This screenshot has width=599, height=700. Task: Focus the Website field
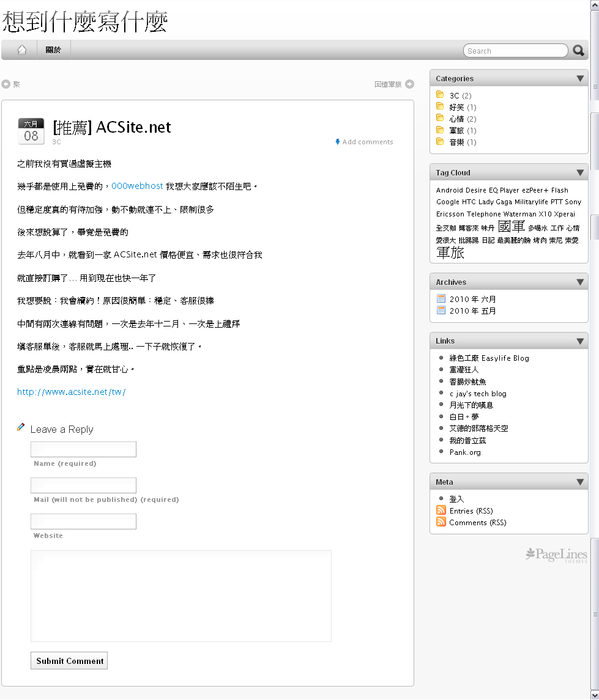tap(84, 521)
